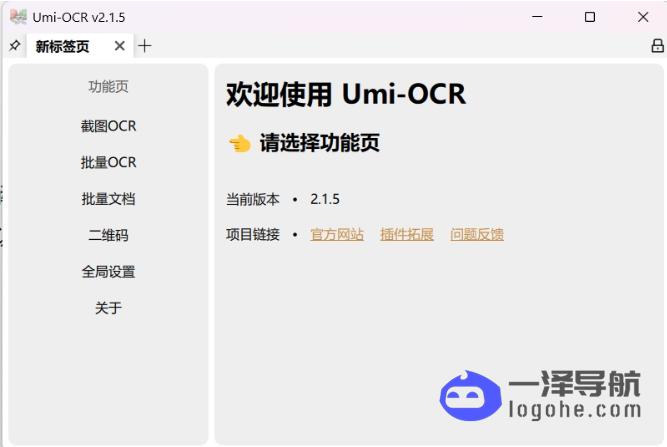Open 全局设置 global settings
The height and width of the screenshot is (447, 667).
(108, 272)
